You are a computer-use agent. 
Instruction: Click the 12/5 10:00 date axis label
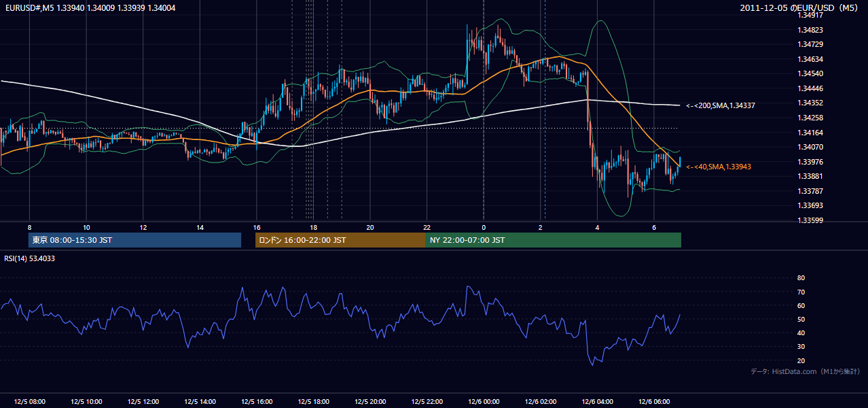(x=86, y=402)
